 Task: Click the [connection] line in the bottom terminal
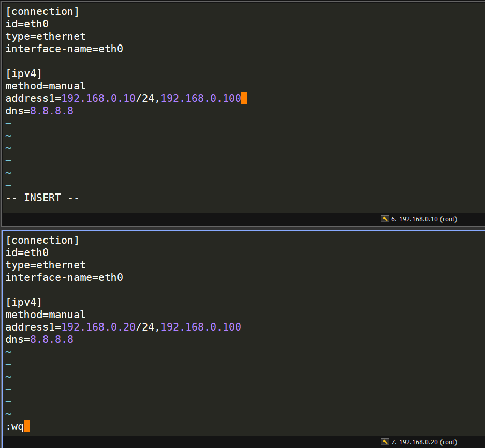point(42,240)
